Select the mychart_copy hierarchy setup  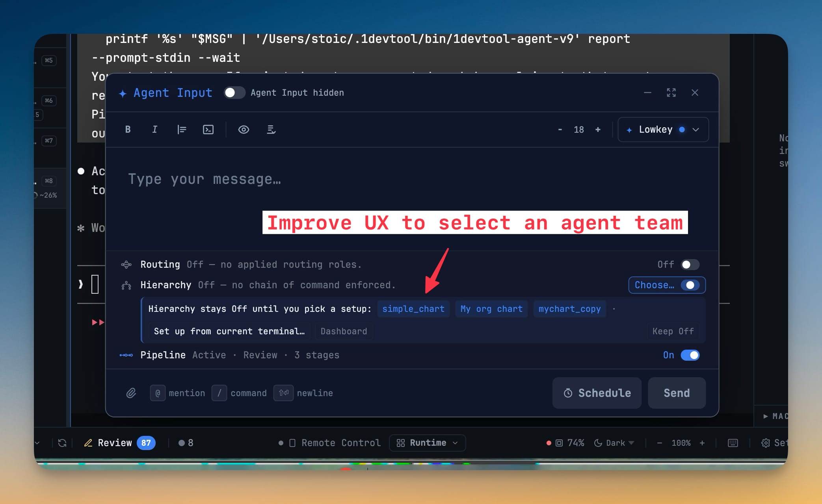point(569,309)
